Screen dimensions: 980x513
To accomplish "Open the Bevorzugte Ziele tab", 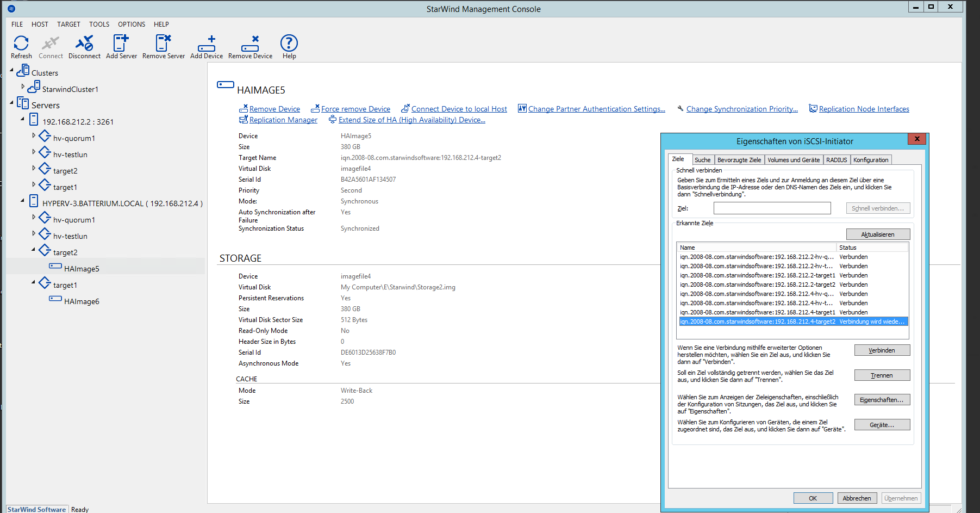I will point(739,160).
